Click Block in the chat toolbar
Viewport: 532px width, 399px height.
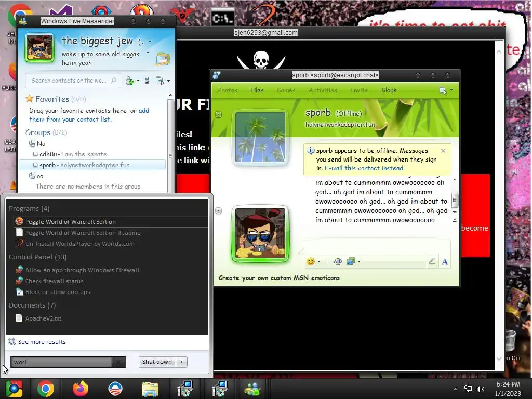coord(389,90)
